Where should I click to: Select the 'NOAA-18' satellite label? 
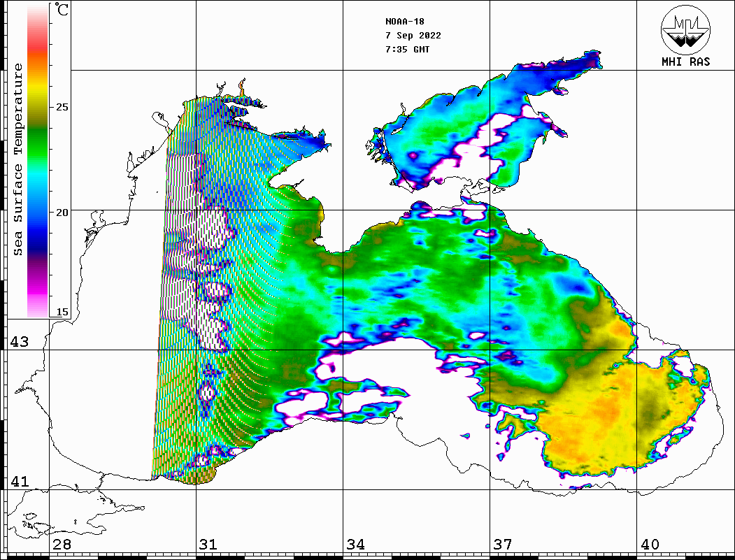pos(404,22)
